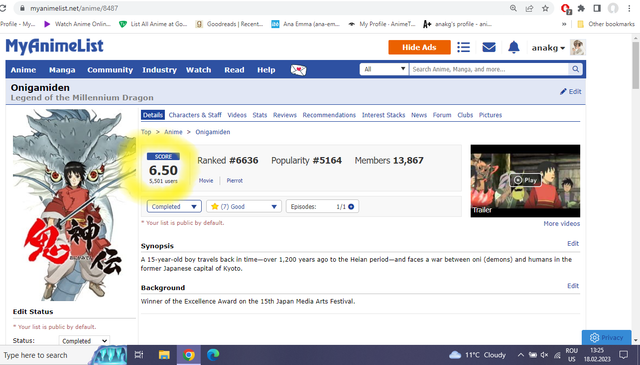This screenshot has height=365, width=640.
Task: Switch to the Videos tab
Action: tap(237, 115)
